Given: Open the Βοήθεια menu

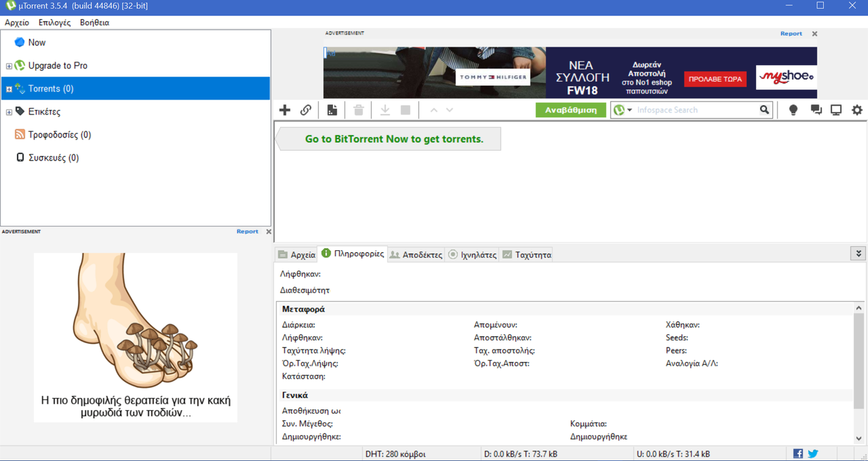Looking at the screenshot, I should pos(94,22).
